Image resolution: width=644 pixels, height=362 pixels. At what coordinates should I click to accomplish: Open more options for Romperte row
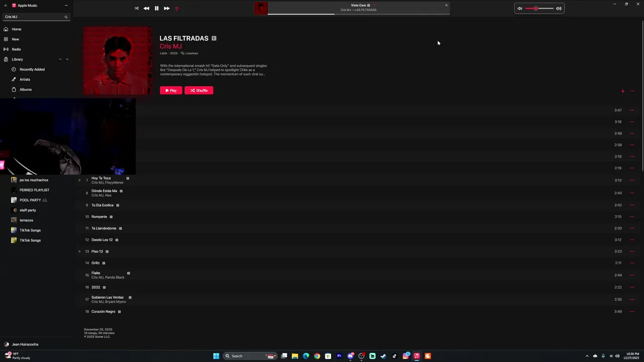click(632, 217)
